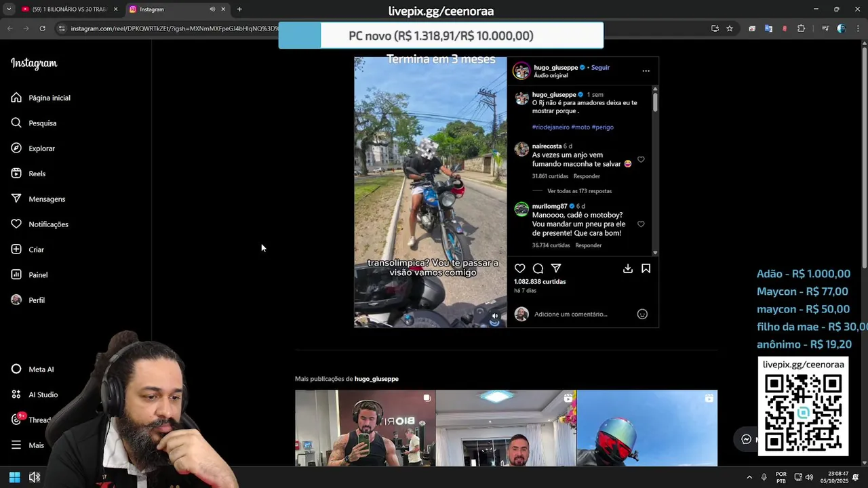Like the reel with heart icon
Image resolution: width=868 pixels, height=488 pixels.
[x=519, y=268]
